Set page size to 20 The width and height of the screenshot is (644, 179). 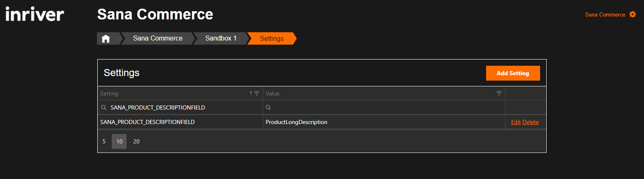[136, 141]
